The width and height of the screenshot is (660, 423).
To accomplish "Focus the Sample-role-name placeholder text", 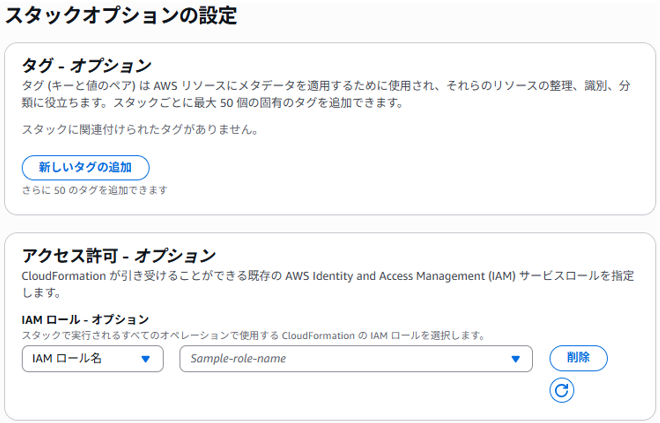I will [x=238, y=359].
